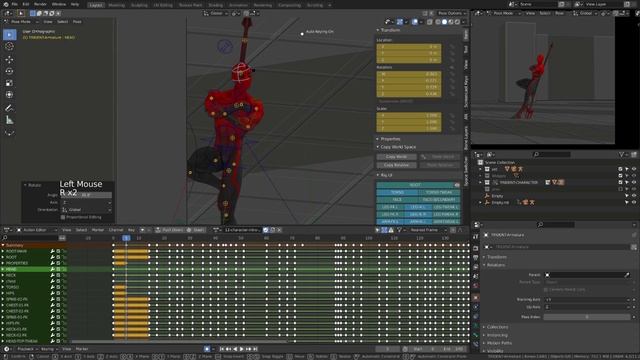Select the Select Box tool in toolbar
640x360 pixels.
coord(9,35)
